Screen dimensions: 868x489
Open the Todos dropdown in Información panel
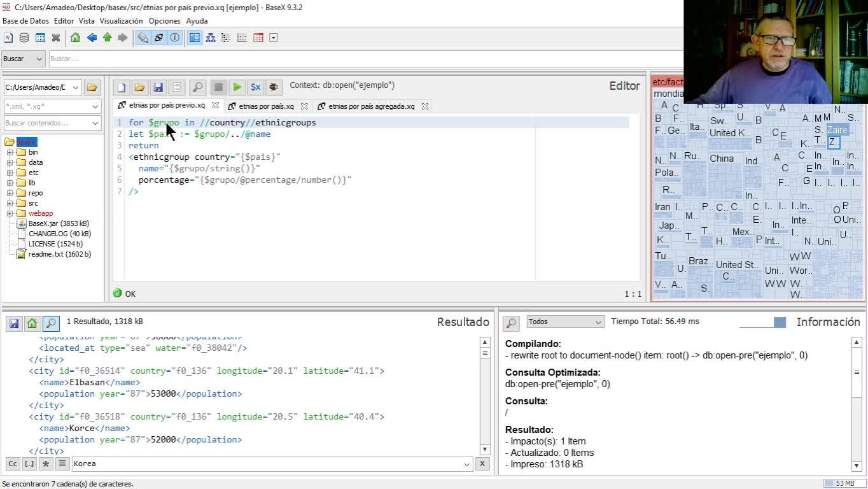pos(565,322)
